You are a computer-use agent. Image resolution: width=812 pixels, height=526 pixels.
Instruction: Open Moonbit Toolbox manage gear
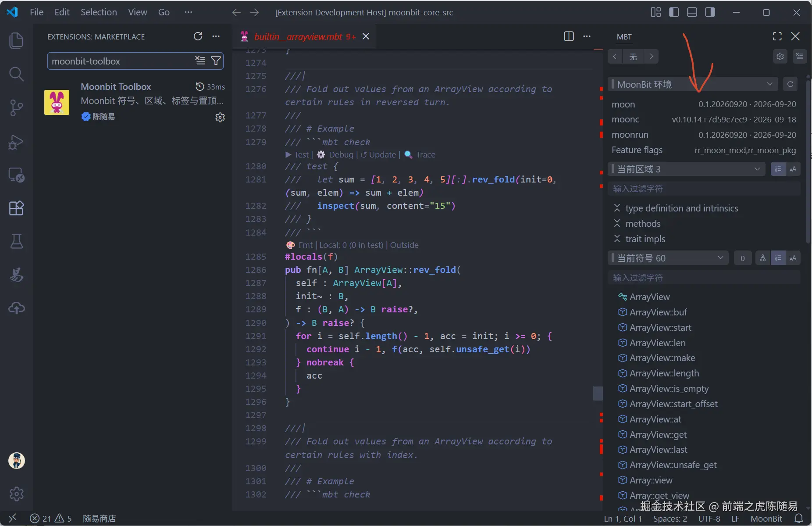[x=220, y=117]
